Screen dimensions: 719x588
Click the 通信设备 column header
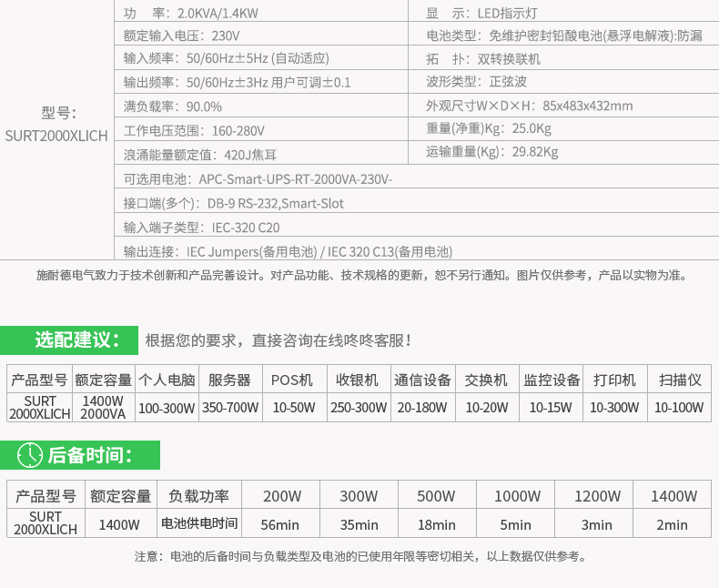click(423, 380)
